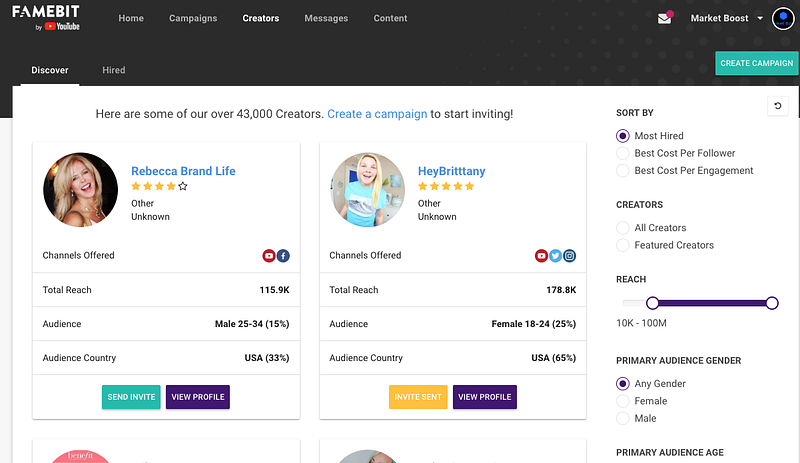Image resolution: width=800 pixels, height=463 pixels.
Task: Click the Reach slider minimum handle
Action: pos(653,303)
